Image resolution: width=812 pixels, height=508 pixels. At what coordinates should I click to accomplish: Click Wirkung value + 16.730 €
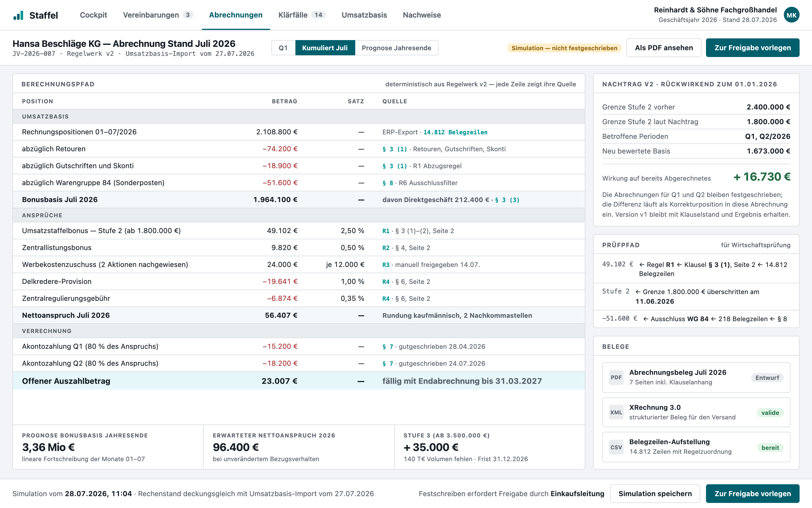pyautogui.click(x=762, y=177)
